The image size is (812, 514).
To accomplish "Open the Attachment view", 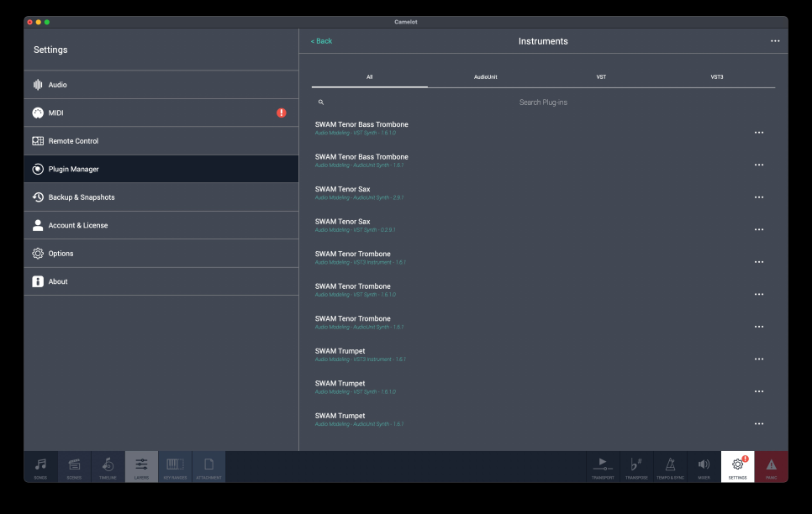I will pos(208,467).
